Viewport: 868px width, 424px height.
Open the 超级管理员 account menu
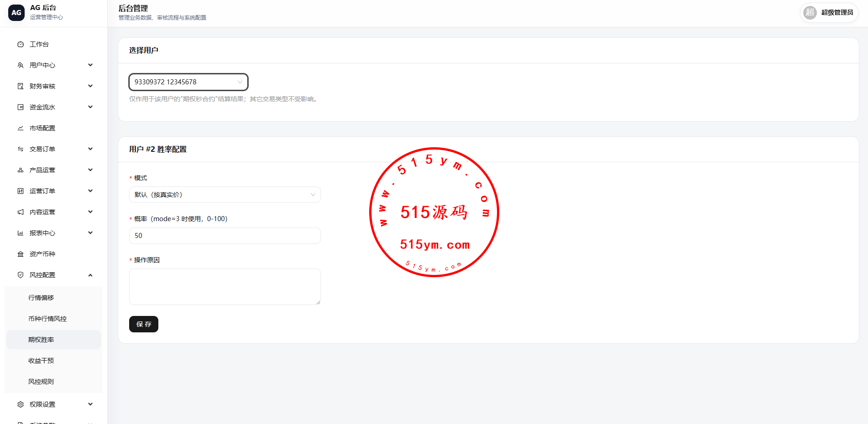829,12
